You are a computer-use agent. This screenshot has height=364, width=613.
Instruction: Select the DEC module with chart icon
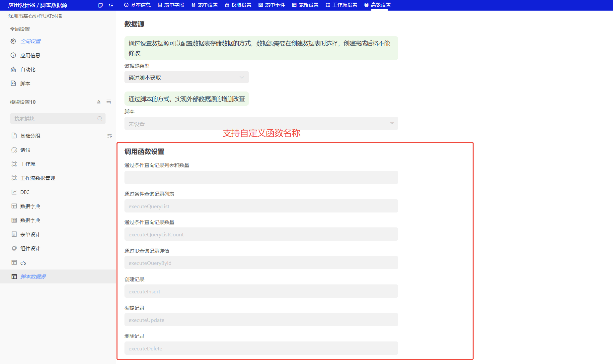point(25,192)
